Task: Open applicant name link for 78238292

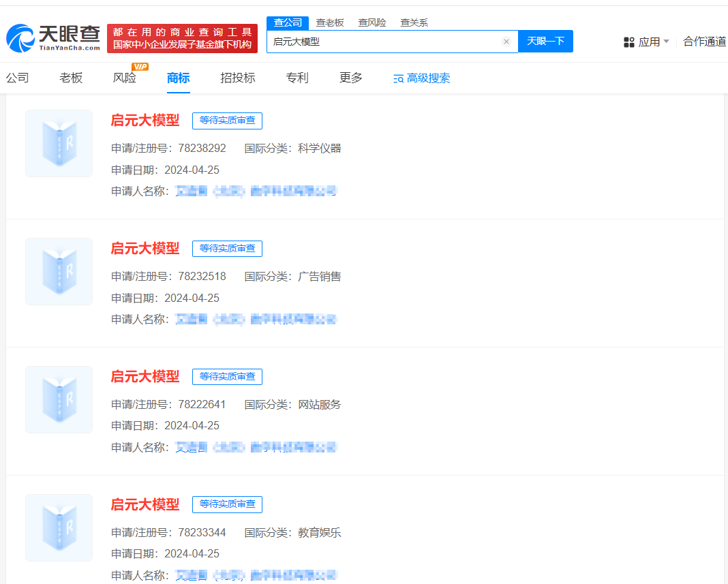Action: 256,191
